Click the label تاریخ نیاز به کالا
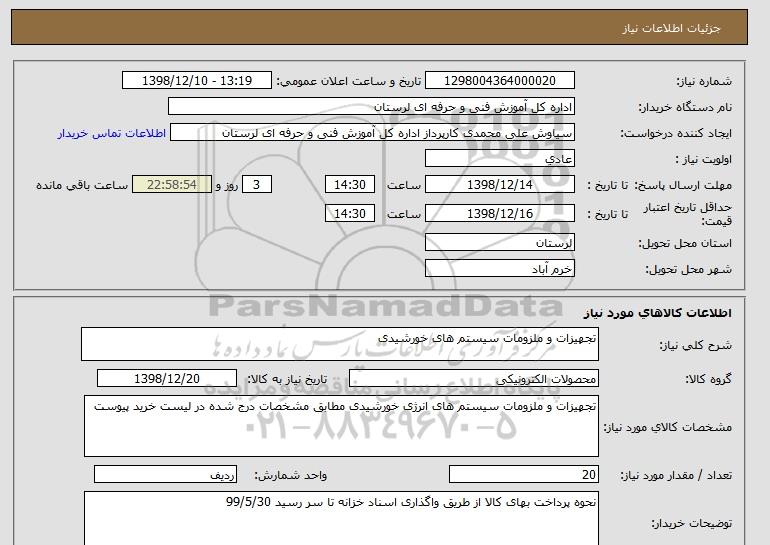770x545 pixels. (x=287, y=379)
